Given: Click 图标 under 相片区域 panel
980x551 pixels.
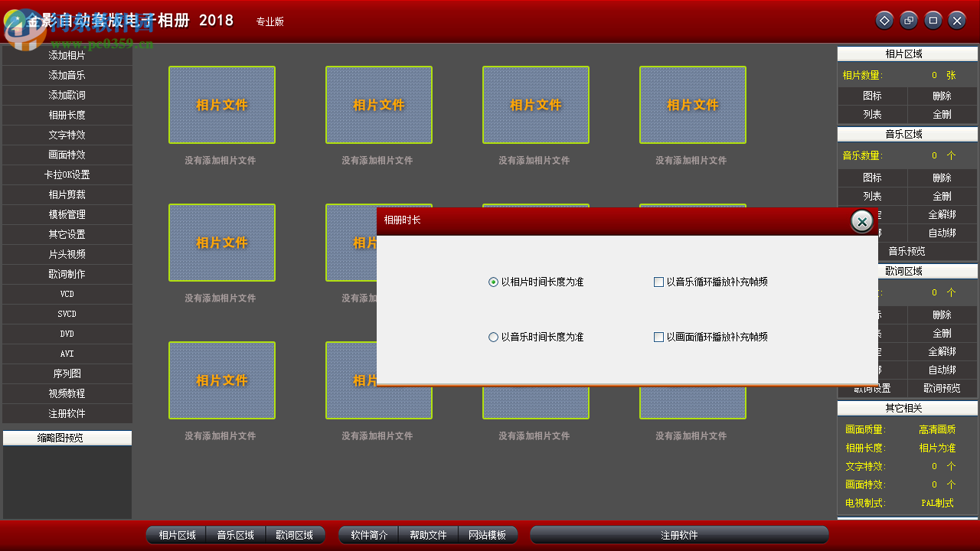Looking at the screenshot, I should [x=873, y=96].
